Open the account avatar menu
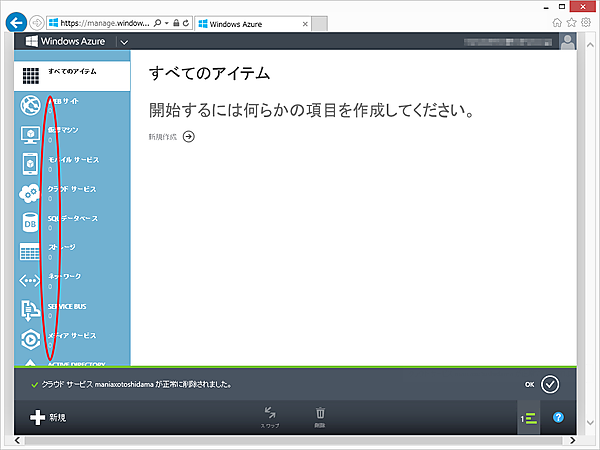Viewport: 600px width, 450px height. click(x=568, y=42)
